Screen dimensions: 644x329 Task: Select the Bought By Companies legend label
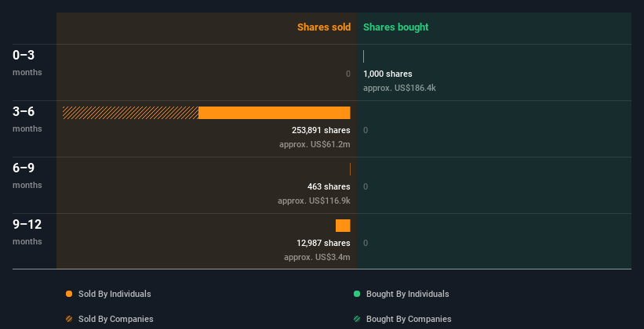[409, 319]
